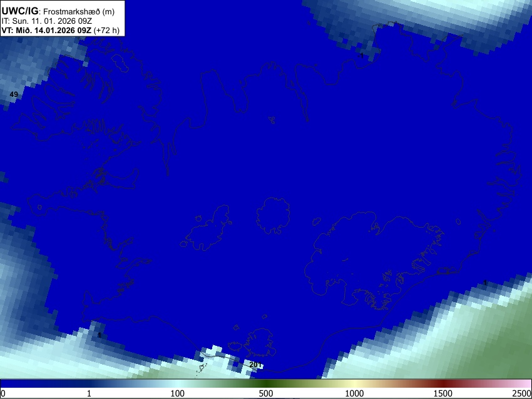Click the dark green colorbar segment above 500
532x399 pixels.
pos(266,383)
